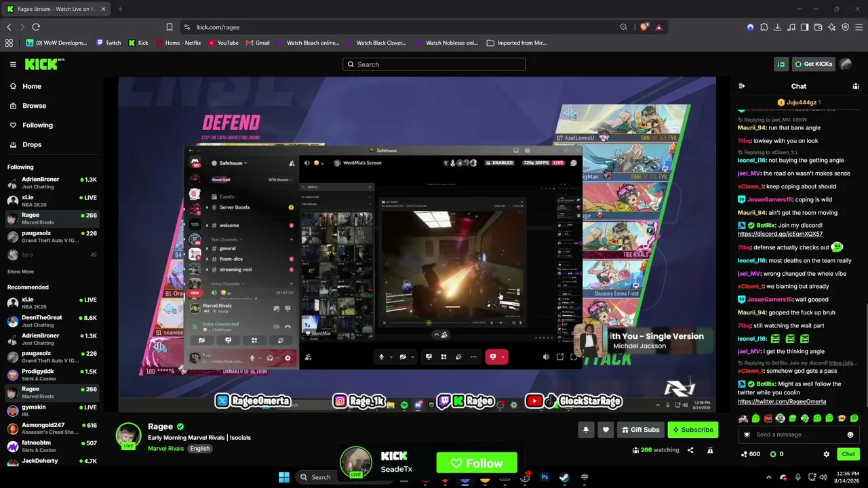Open Steam from the taskbar
The height and width of the screenshot is (488, 868).
tap(564, 477)
